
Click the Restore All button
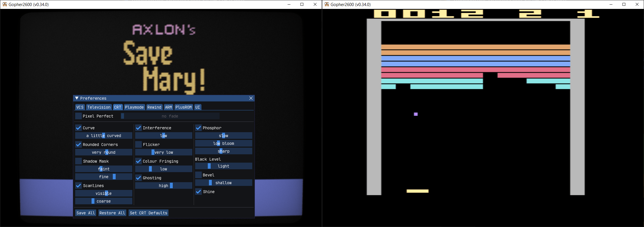pos(112,213)
